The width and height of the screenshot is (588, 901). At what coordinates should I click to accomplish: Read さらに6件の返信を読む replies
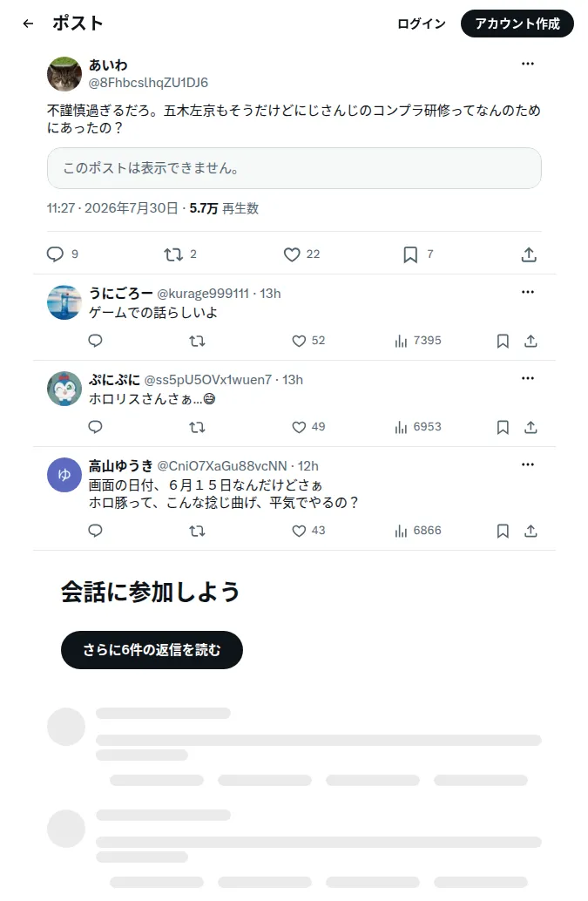[152, 650]
